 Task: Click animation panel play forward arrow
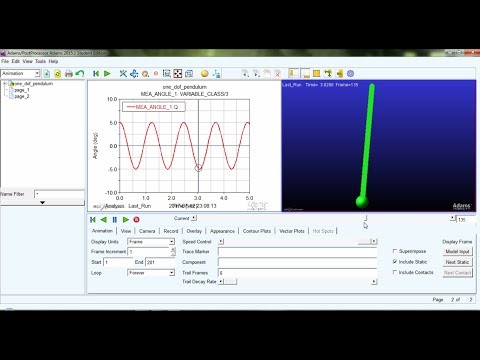[126, 220]
